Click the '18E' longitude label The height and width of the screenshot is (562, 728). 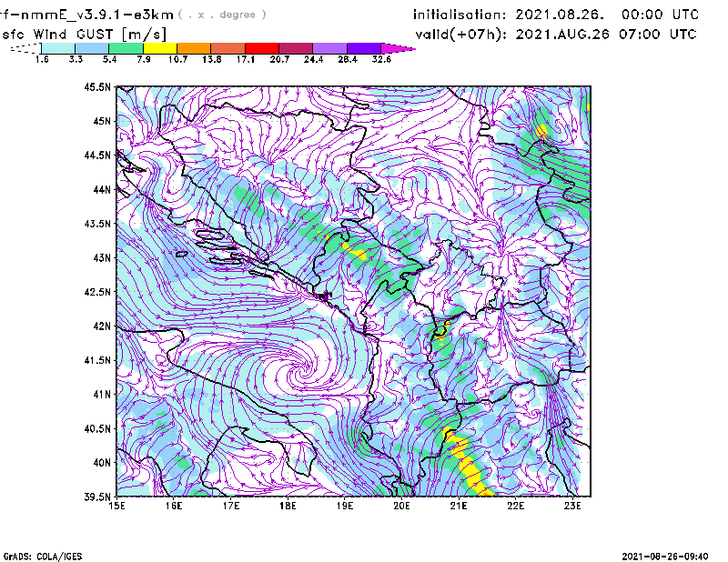[288, 506]
